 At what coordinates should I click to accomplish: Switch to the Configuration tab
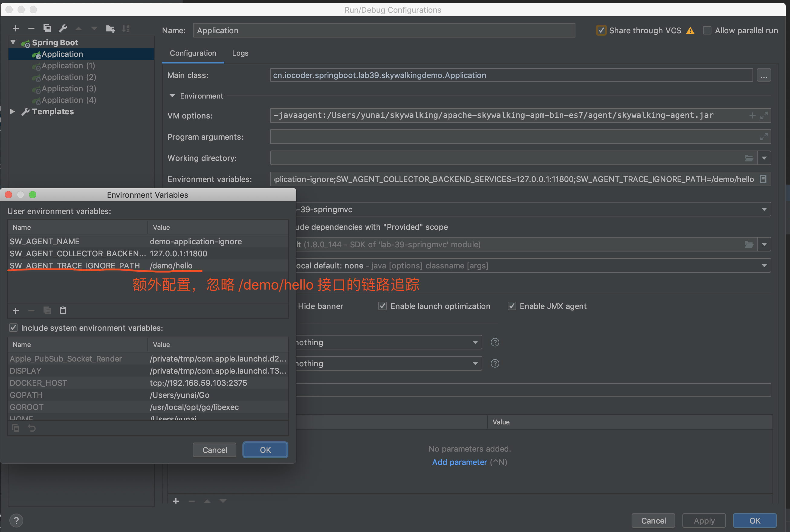click(x=193, y=53)
